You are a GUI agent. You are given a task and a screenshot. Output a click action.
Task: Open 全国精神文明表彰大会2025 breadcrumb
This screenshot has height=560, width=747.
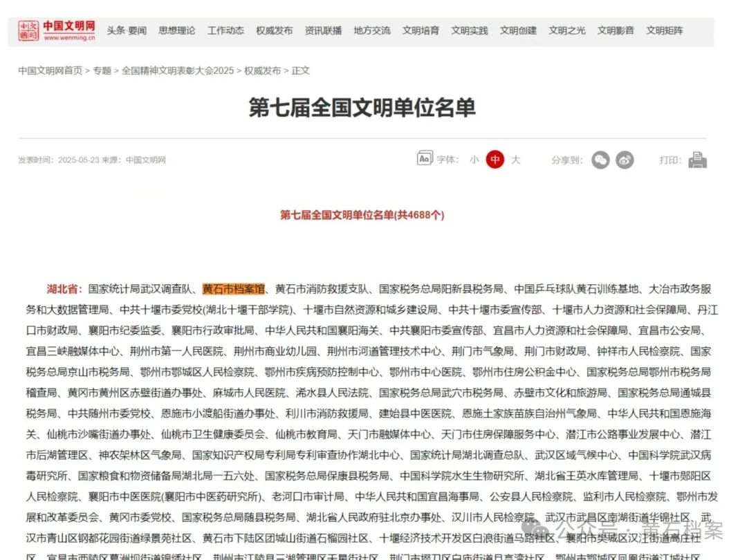[x=178, y=71]
